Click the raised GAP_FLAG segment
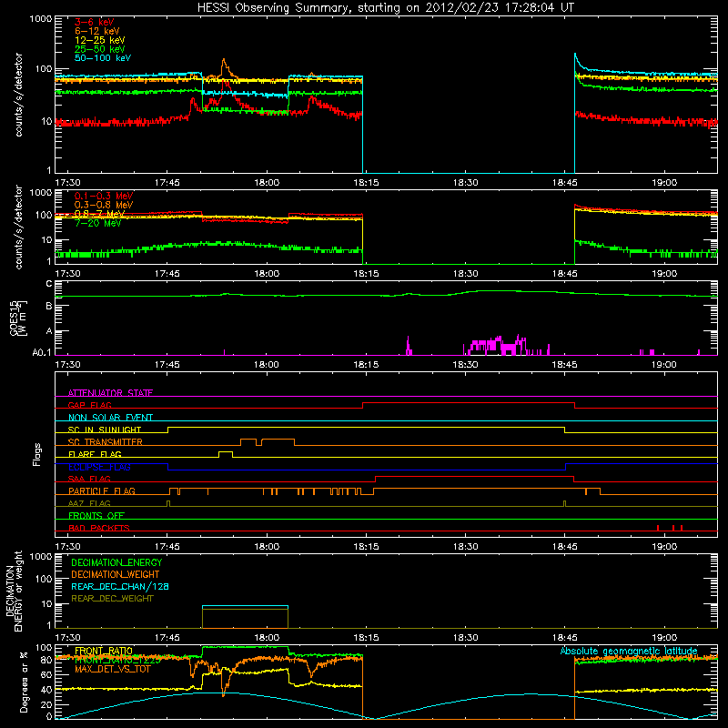The image size is (728, 728). [x=469, y=403]
